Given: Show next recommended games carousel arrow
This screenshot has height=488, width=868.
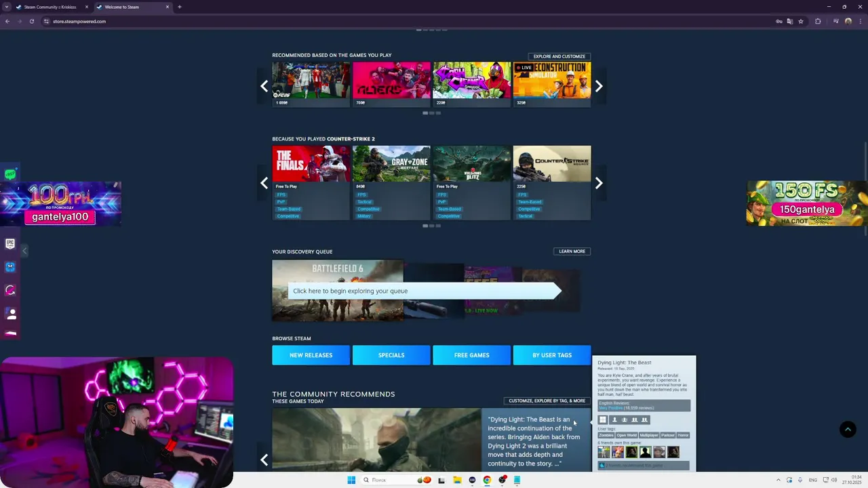Looking at the screenshot, I should pyautogui.click(x=599, y=86).
